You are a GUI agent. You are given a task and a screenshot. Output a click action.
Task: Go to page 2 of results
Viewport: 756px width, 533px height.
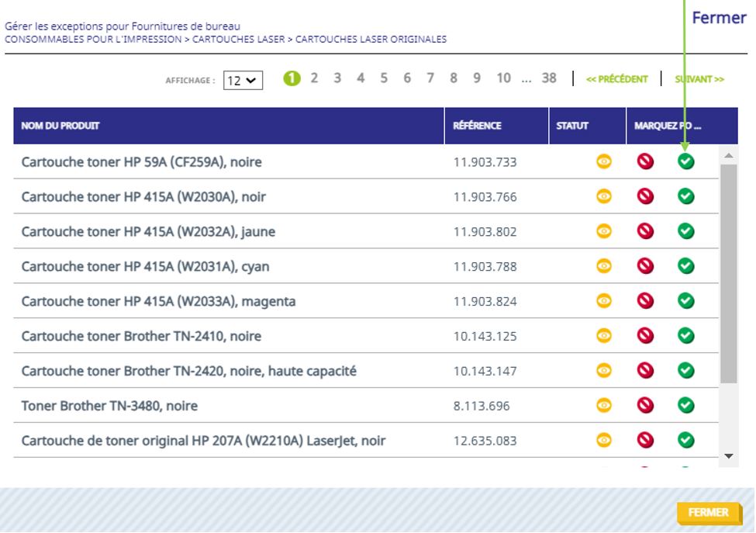pos(314,78)
